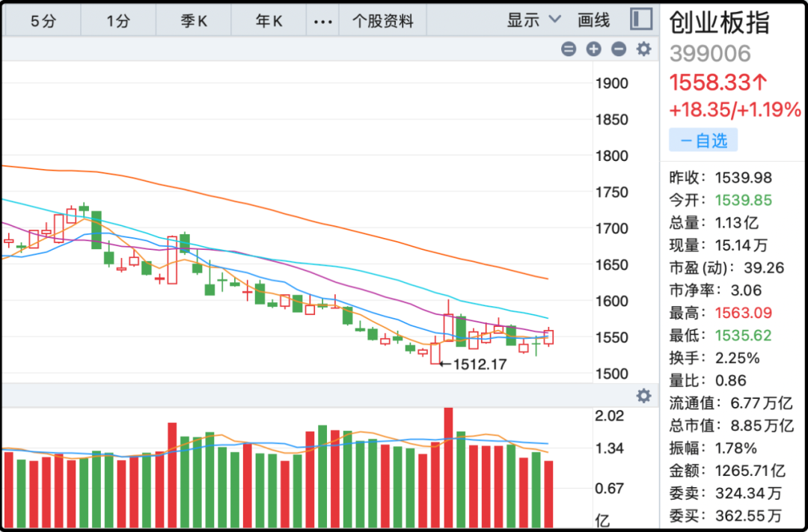Screen dimensions: 808x532
Task: Select the latest candlestick on the chart
Action: coord(548,337)
